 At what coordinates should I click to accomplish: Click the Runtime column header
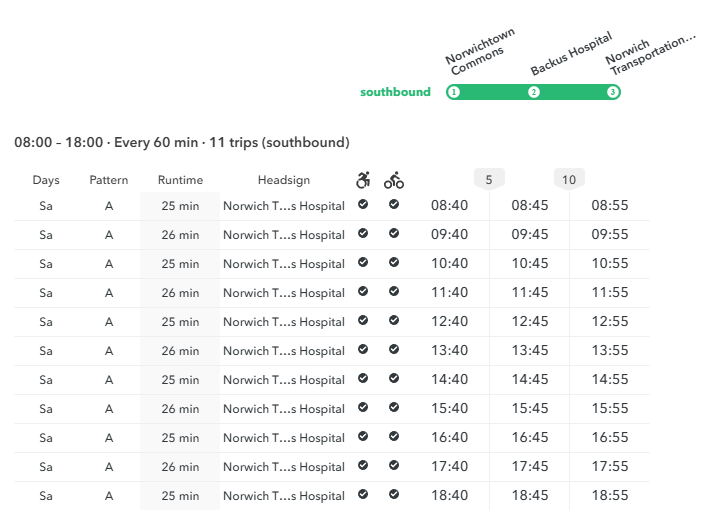coord(180,180)
